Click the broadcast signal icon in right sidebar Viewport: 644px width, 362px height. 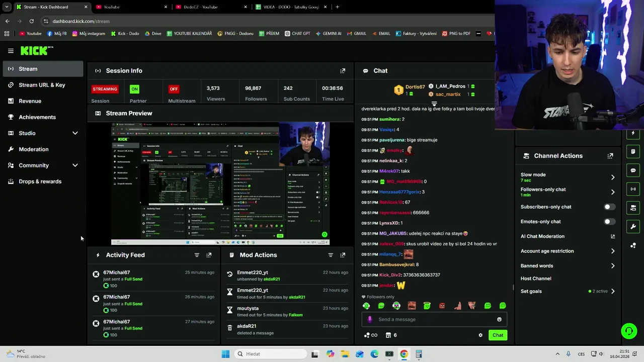[633, 189]
